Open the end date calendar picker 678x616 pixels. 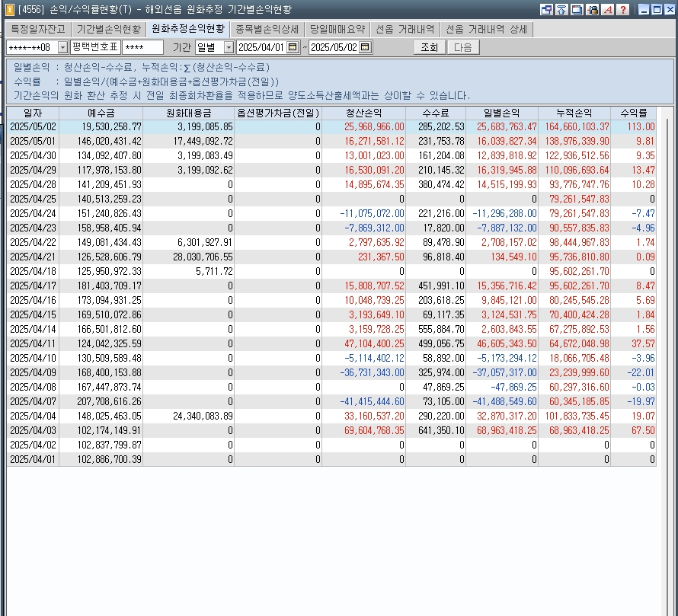click(x=366, y=47)
